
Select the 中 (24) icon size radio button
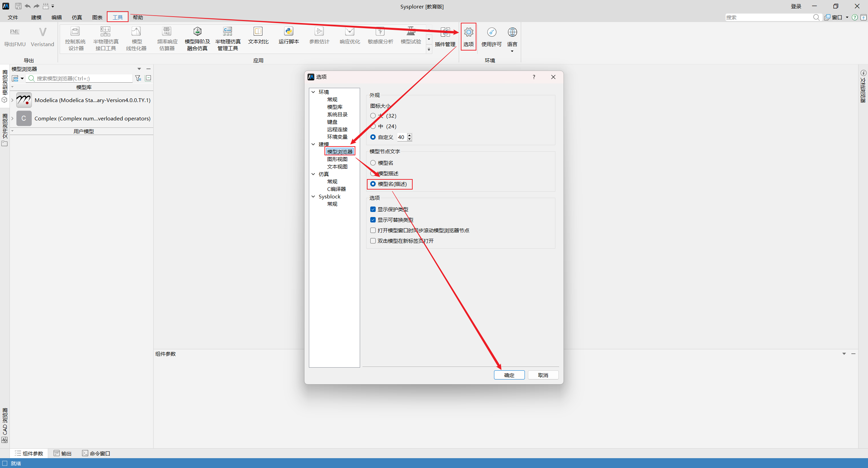click(373, 126)
